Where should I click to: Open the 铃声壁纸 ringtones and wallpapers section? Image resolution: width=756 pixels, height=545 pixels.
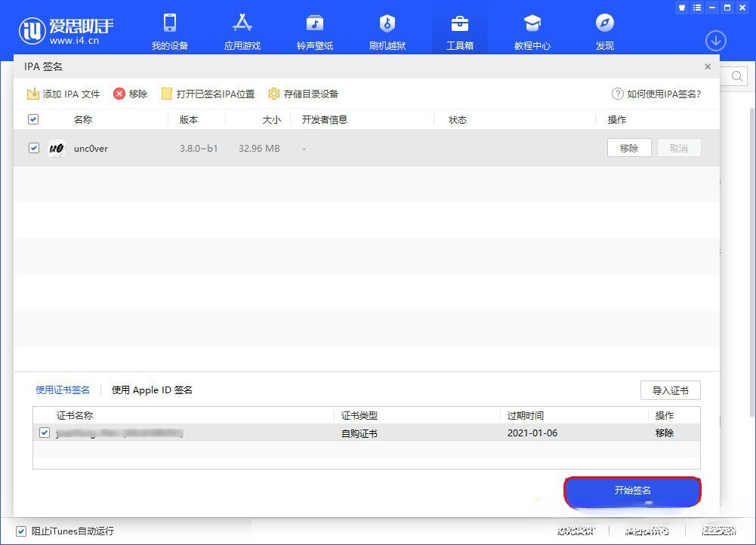coord(314,30)
